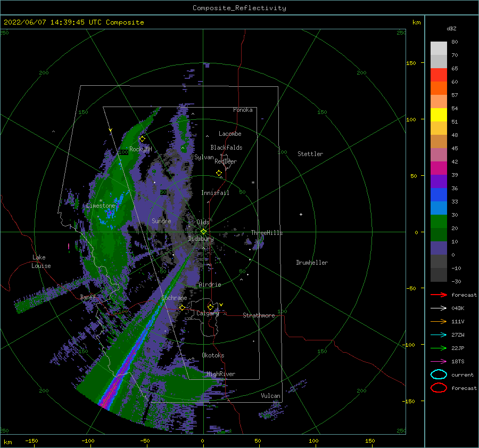Click the 18TS legend label
Viewport: 479px width, 448px height.
pyautogui.click(x=458, y=362)
